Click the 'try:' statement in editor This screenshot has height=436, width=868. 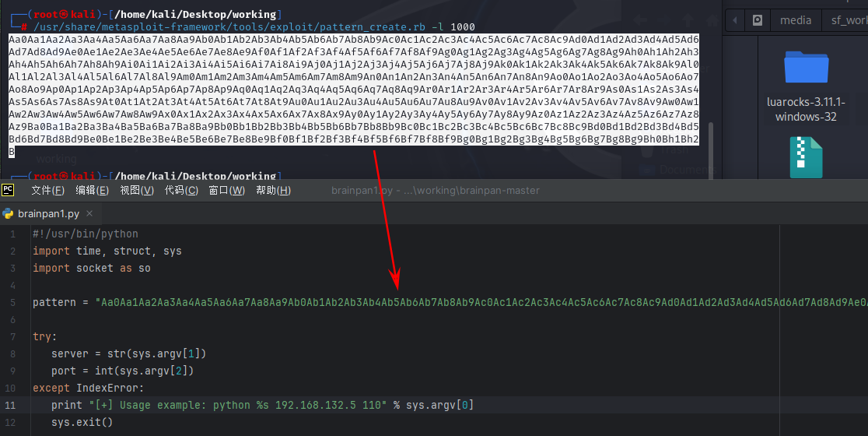pos(44,336)
